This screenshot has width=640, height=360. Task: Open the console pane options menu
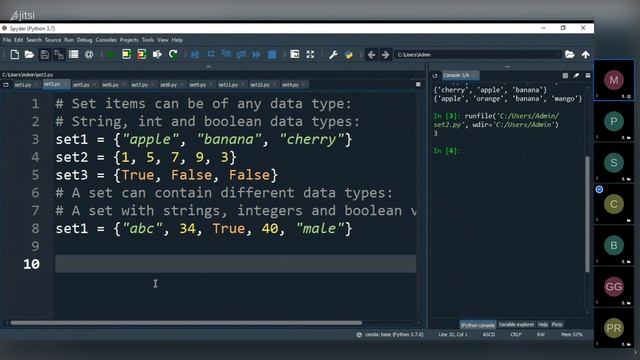coord(588,76)
